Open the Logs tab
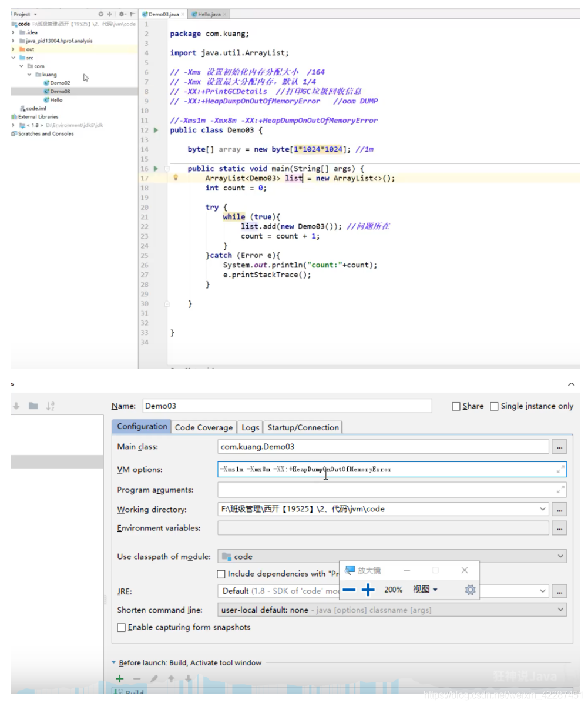Image resolution: width=588 pixels, height=706 pixels. point(250,427)
